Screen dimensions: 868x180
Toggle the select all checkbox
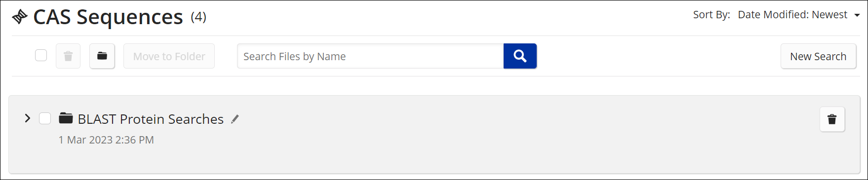[x=41, y=55]
